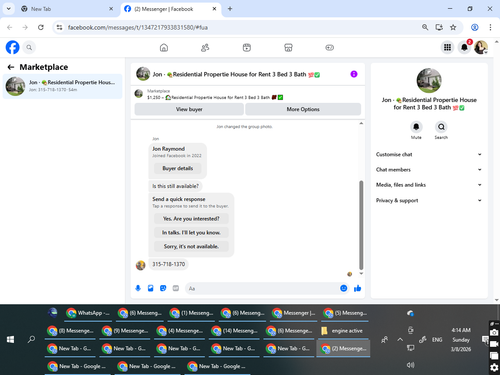Open the Video/Watch icon

point(247,48)
